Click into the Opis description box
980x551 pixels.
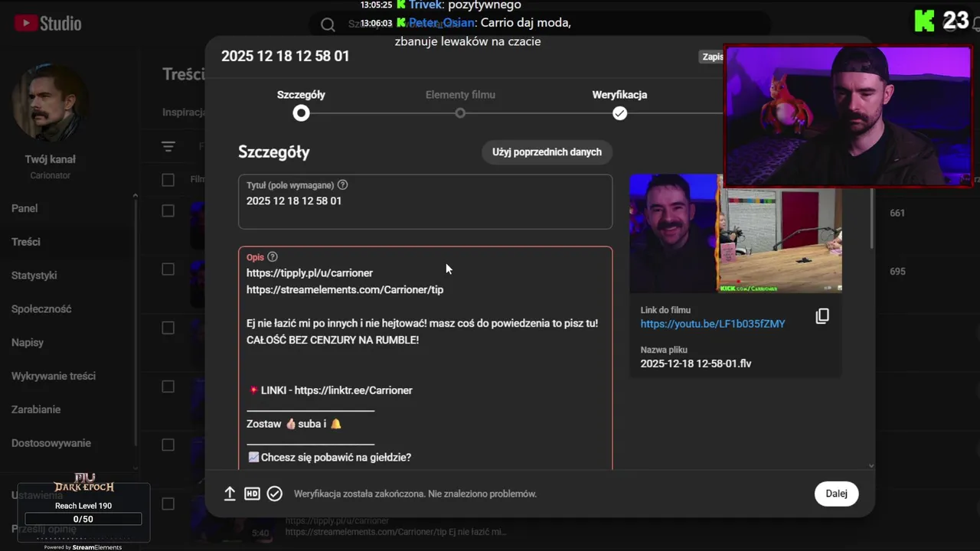(425, 358)
